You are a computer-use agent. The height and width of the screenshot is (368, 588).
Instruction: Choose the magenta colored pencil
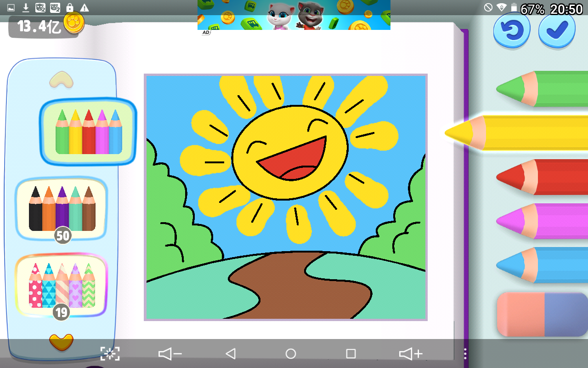click(542, 221)
